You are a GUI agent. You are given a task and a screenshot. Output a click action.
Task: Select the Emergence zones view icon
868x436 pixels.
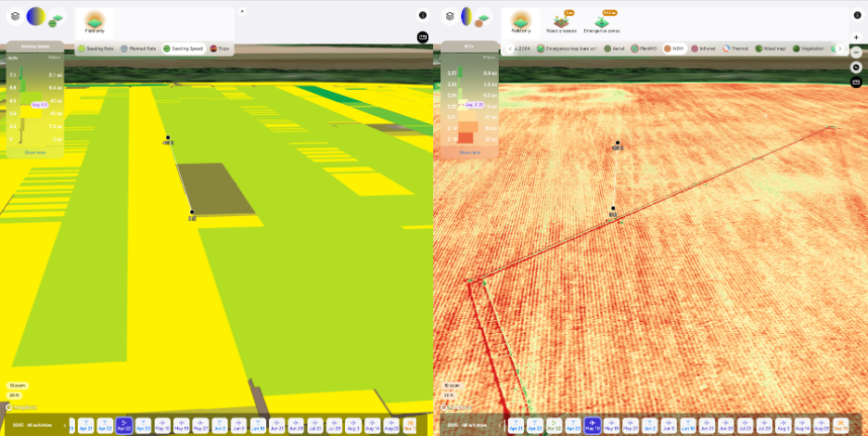602,23
